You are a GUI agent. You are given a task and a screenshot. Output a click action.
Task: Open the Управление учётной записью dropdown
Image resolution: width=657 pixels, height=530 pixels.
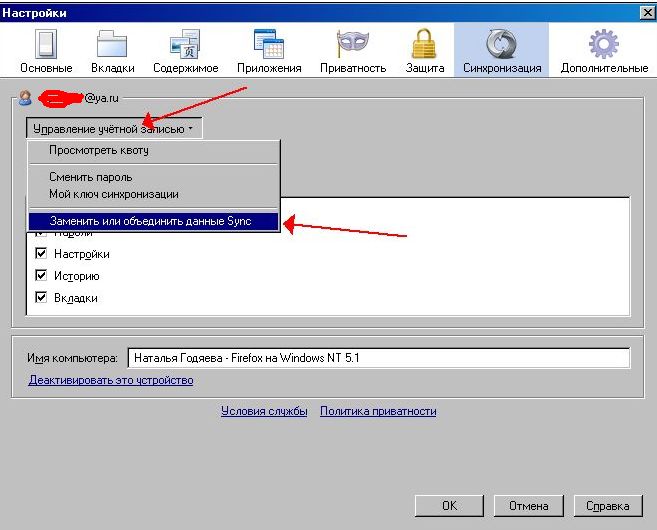(x=114, y=129)
